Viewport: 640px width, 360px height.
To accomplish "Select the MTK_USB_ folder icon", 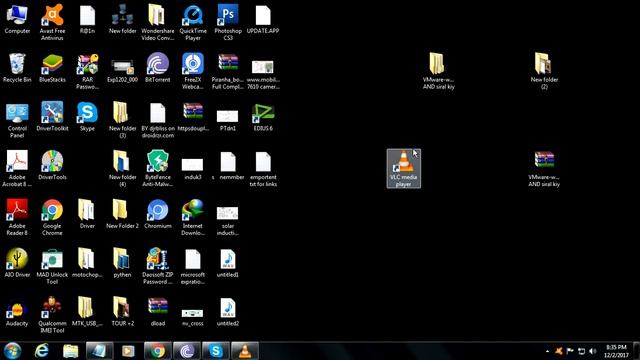I will coord(87,311).
